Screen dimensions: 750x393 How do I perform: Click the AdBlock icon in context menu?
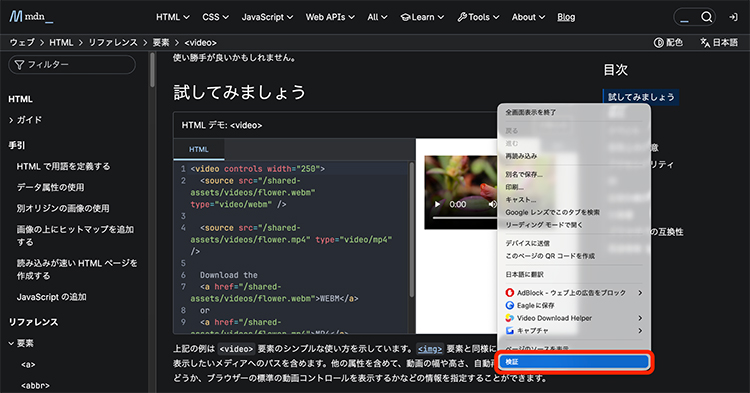(509, 293)
